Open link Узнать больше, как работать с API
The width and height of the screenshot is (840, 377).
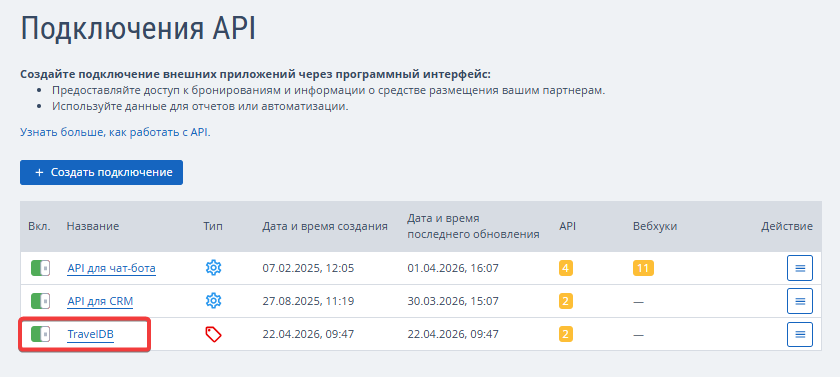[x=115, y=132]
